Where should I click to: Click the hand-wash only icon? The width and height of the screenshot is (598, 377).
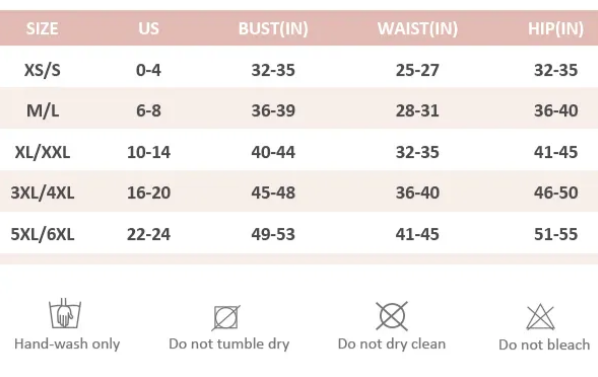65,313
